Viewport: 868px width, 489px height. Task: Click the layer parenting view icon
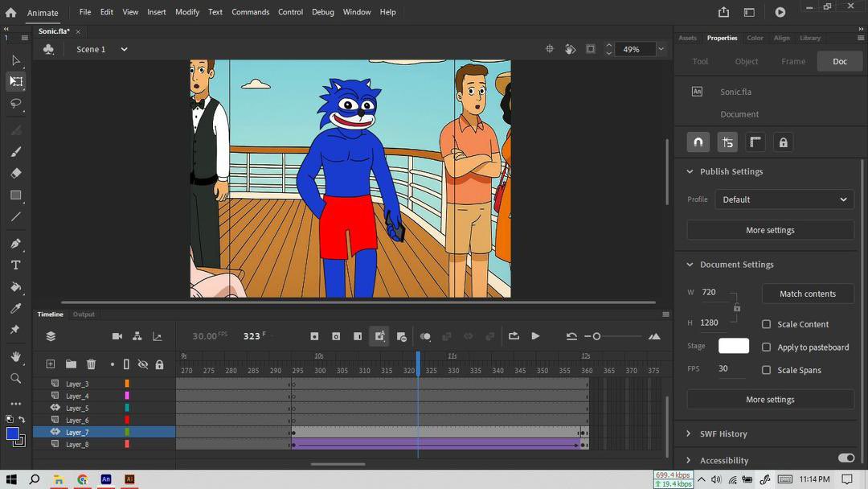click(x=137, y=336)
